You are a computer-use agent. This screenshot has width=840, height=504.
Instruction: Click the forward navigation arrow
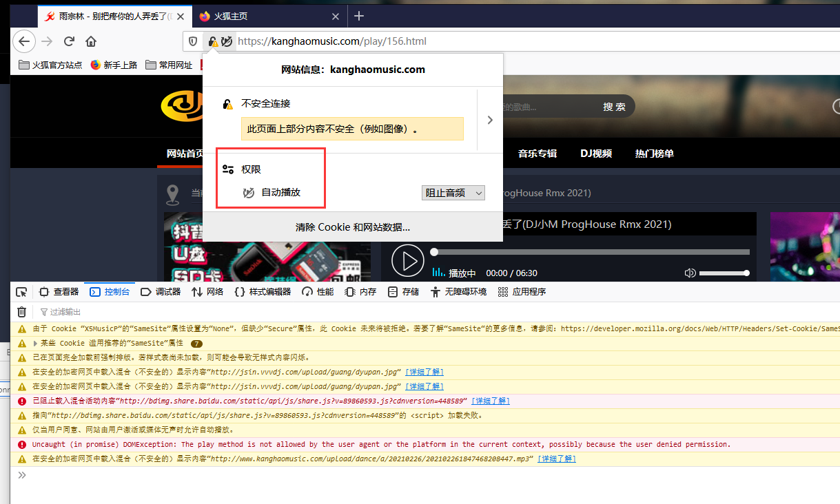click(x=47, y=41)
